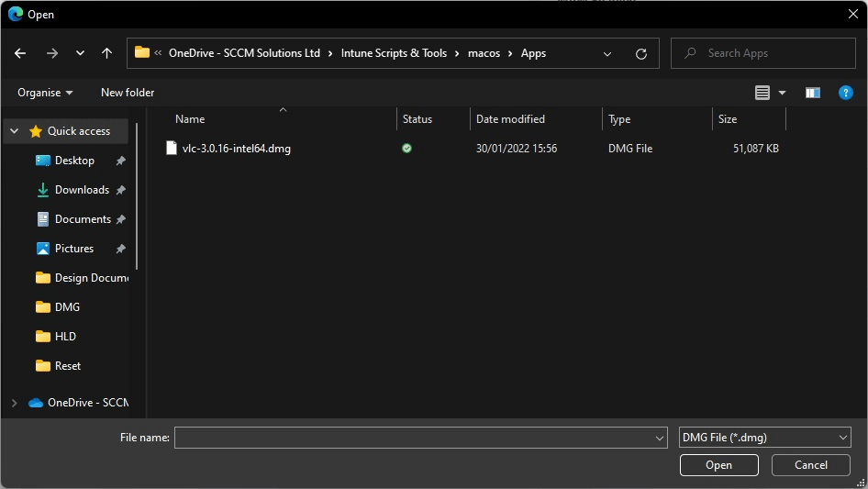This screenshot has width=868, height=489.
Task: Expand the address bar path dropdown
Action: [x=607, y=53]
